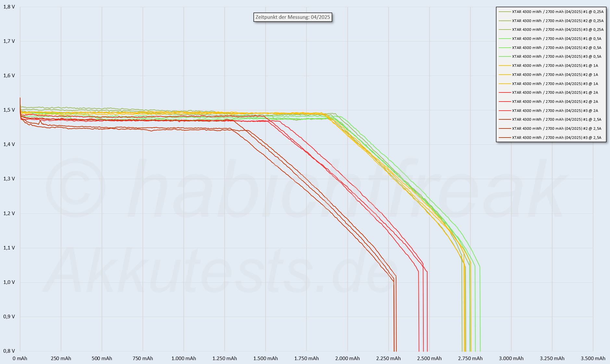This screenshot has height=364, width=610.
Task: Click the 1.000 mAh x-axis label
Action: click(184, 358)
